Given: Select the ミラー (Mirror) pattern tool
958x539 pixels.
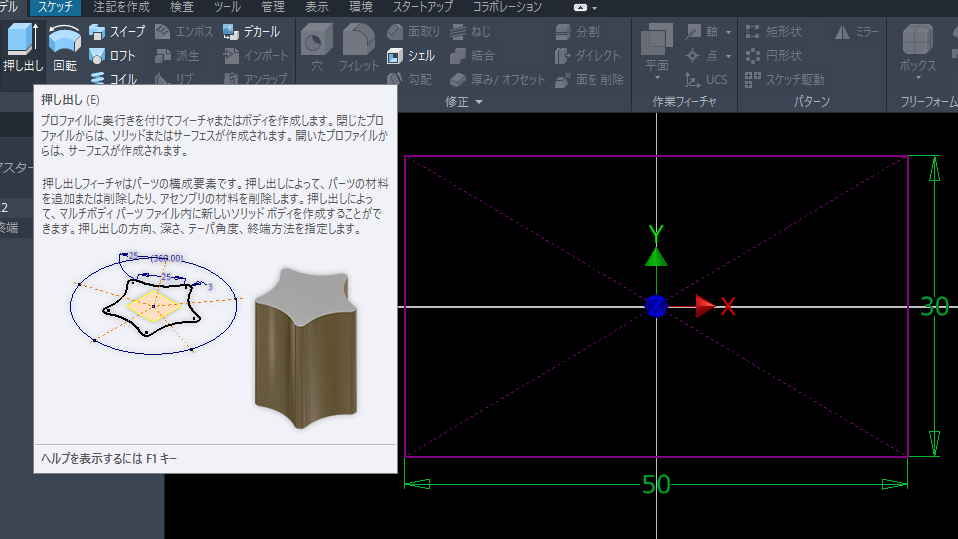Looking at the screenshot, I should click(856, 32).
